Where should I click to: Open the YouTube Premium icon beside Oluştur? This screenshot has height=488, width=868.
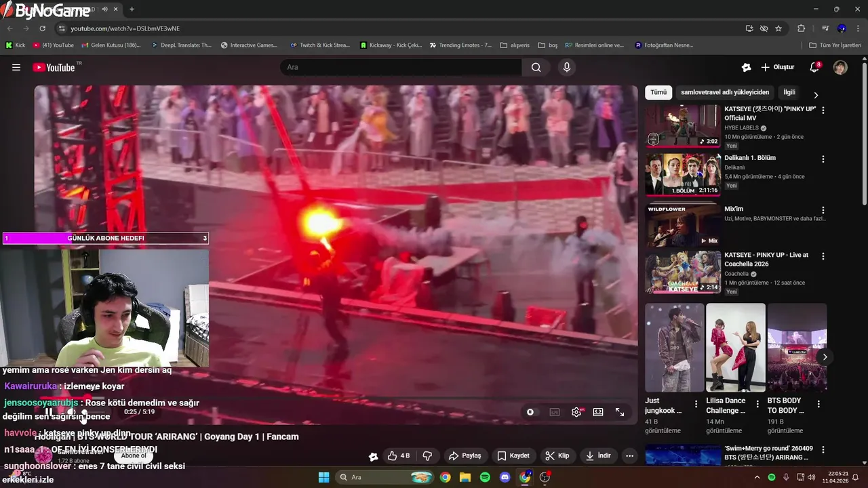(x=746, y=67)
